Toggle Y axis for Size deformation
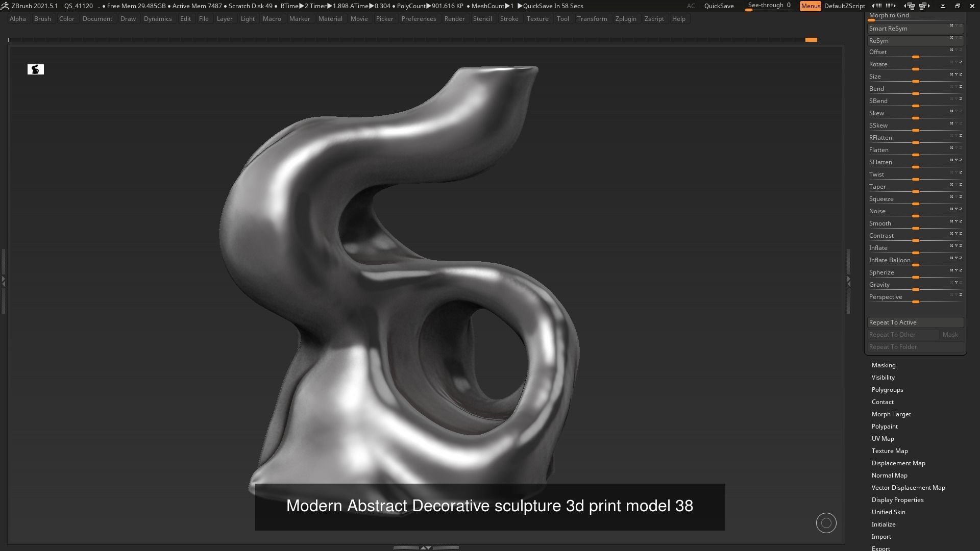The image size is (980, 551). pyautogui.click(x=956, y=74)
